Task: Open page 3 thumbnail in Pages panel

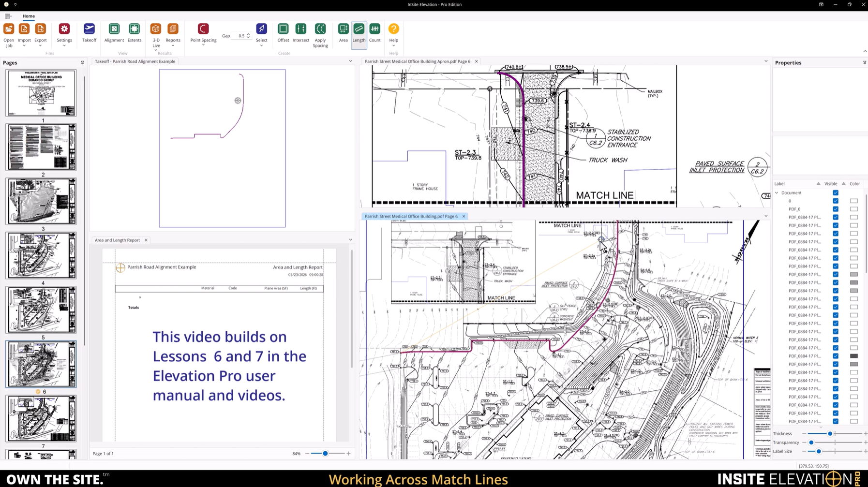Action: tap(41, 201)
